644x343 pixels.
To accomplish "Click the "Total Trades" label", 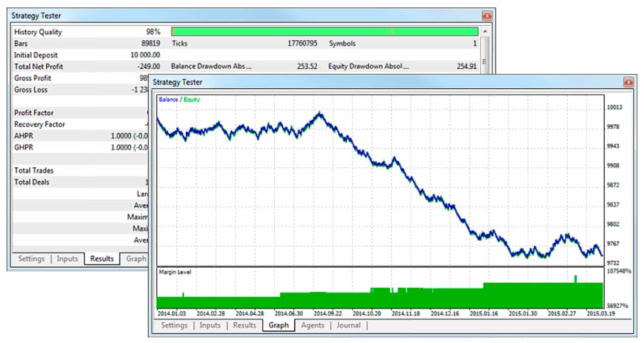I will point(34,171).
